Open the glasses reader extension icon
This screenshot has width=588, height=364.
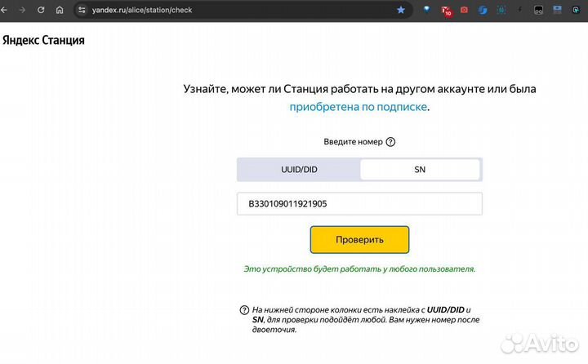coord(538,10)
